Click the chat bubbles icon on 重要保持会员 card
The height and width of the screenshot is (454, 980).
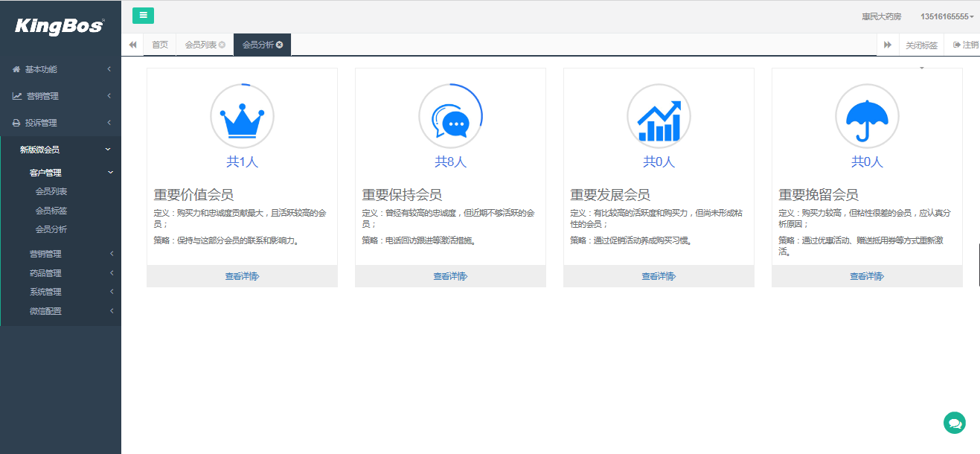click(x=450, y=116)
